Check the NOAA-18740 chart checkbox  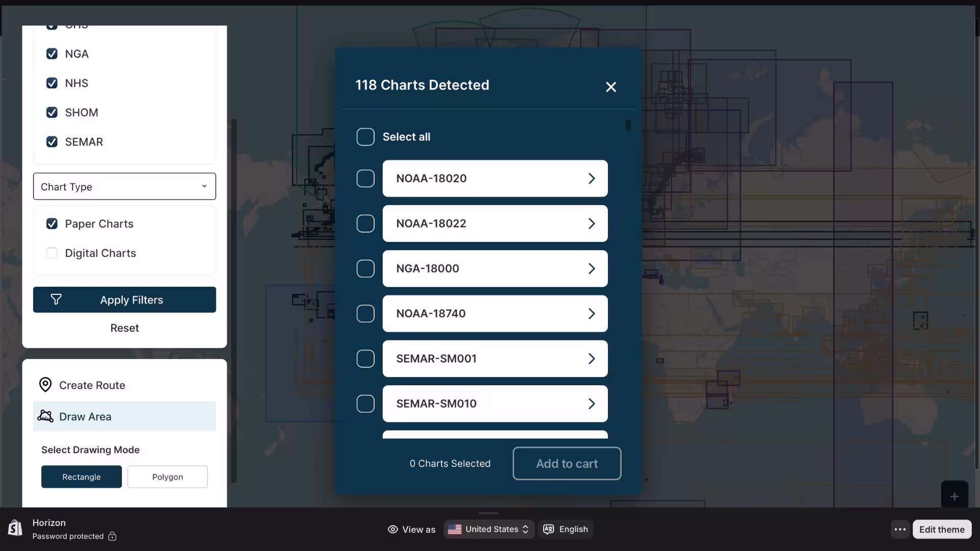[365, 313]
